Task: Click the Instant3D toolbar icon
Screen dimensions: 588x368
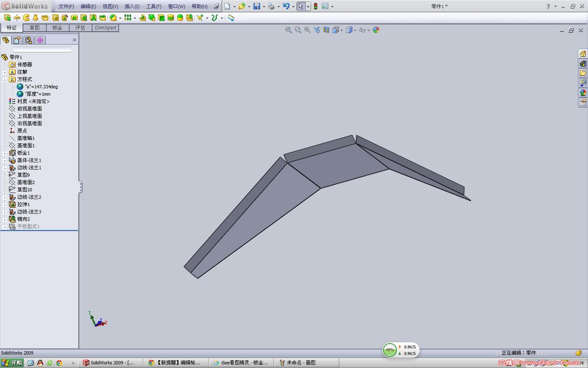Action: click(231, 18)
